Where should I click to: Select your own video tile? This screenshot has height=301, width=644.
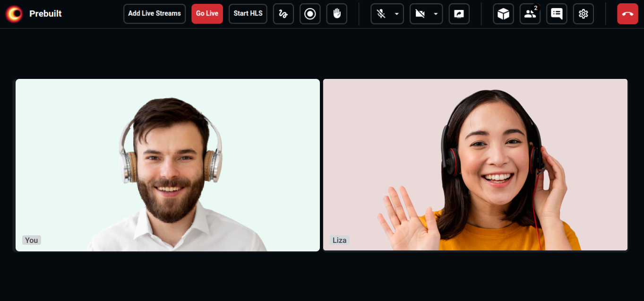tap(168, 165)
